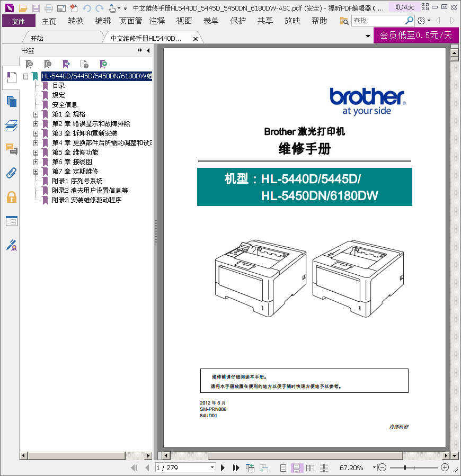Click the magnifier search icon

click(410, 20)
